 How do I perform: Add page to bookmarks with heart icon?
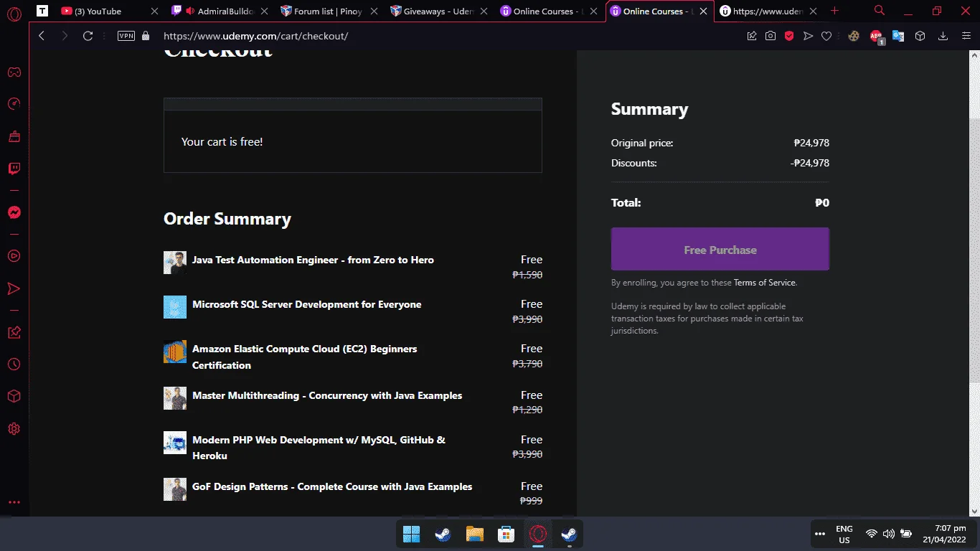826,36
